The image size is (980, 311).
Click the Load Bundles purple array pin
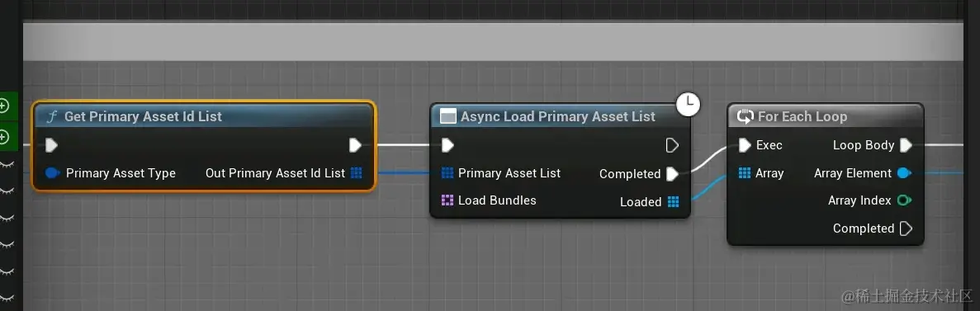447,200
